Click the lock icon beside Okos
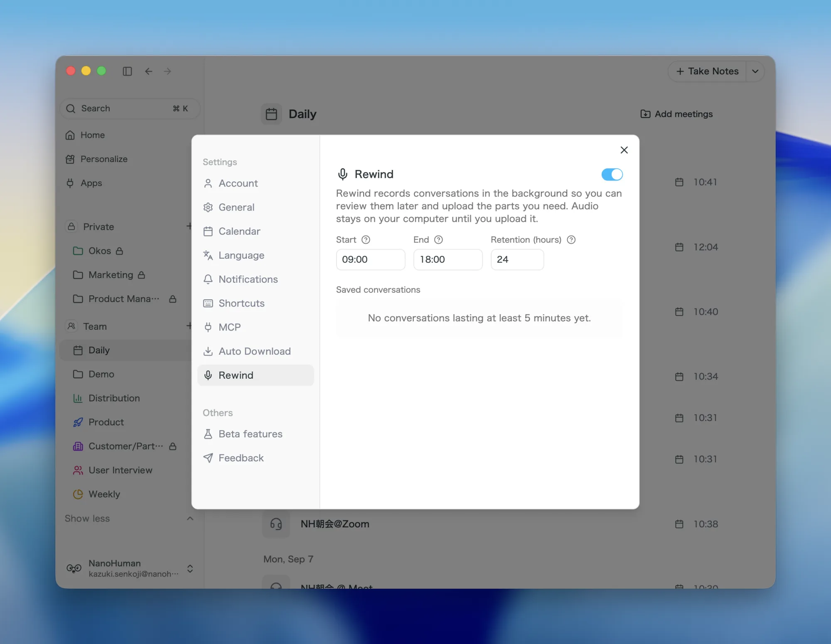Image resolution: width=831 pixels, height=644 pixels. (119, 251)
